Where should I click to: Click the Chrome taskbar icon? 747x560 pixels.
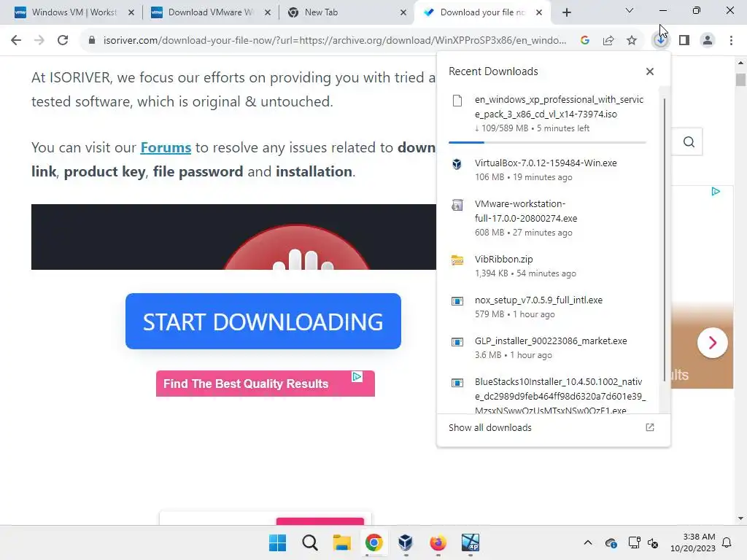click(374, 542)
